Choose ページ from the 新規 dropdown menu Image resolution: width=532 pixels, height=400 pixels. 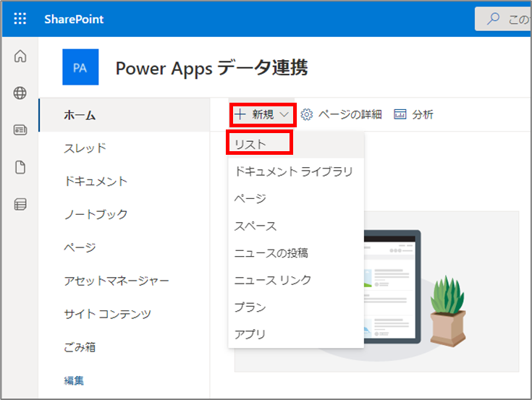(296, 199)
